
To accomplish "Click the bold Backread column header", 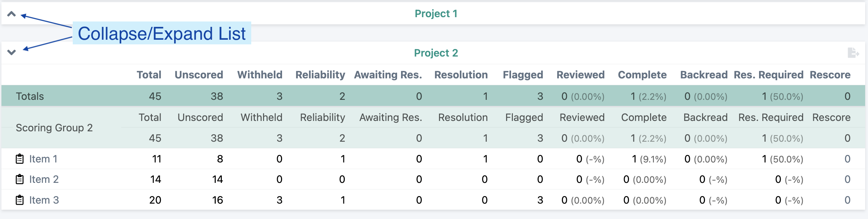I will point(704,75).
